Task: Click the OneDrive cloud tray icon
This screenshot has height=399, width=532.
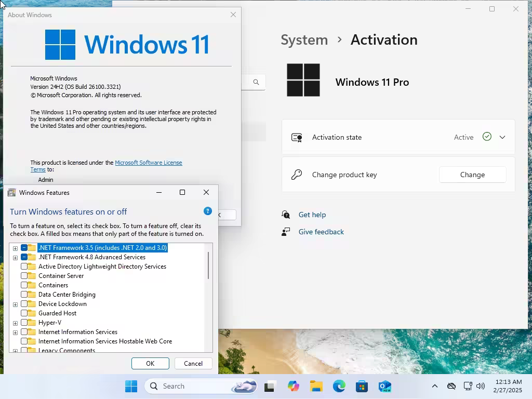Action: (x=451, y=386)
